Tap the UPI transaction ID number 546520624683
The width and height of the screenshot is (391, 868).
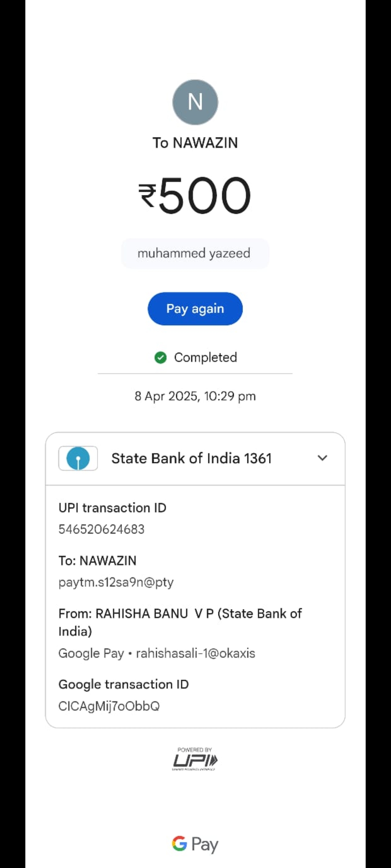[x=101, y=529]
